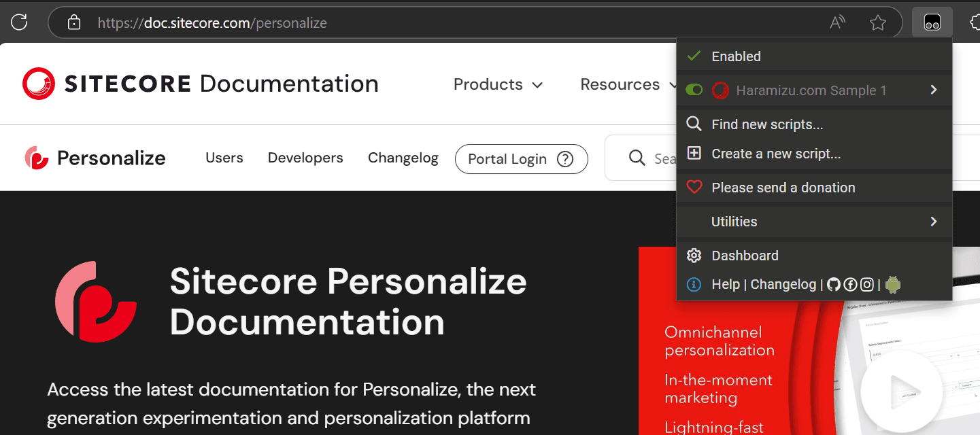980x435 pixels.
Task: Expand the Haramizu.com Sample 1 submenu arrow
Action: pyautogui.click(x=934, y=90)
